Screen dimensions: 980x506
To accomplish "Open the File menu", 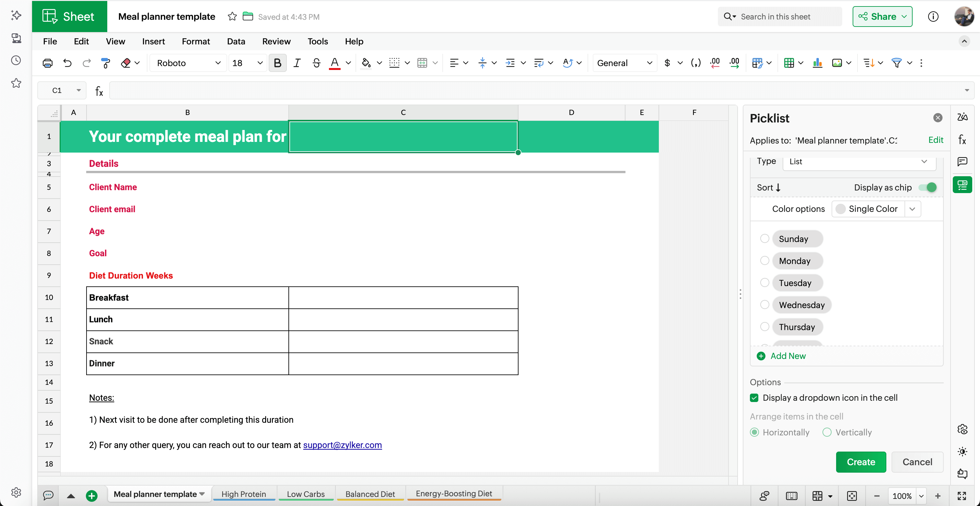I will coord(50,41).
